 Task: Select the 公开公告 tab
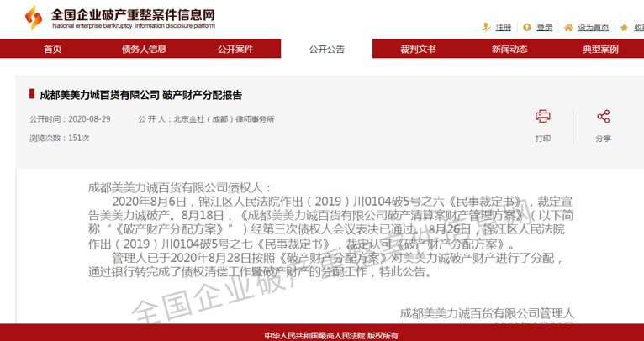coord(326,50)
